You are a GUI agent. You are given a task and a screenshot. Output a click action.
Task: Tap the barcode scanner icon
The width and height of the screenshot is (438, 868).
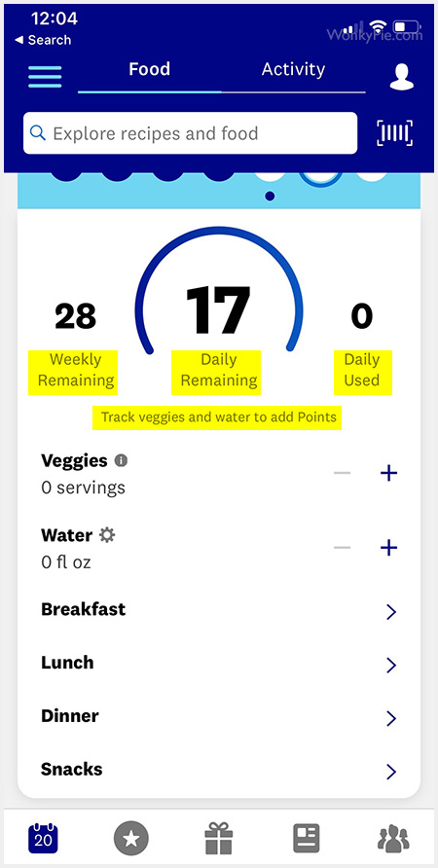[x=395, y=133]
